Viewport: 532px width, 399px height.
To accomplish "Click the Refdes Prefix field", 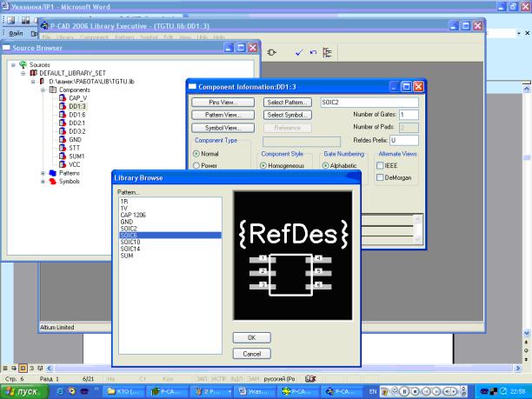I will click(x=404, y=140).
